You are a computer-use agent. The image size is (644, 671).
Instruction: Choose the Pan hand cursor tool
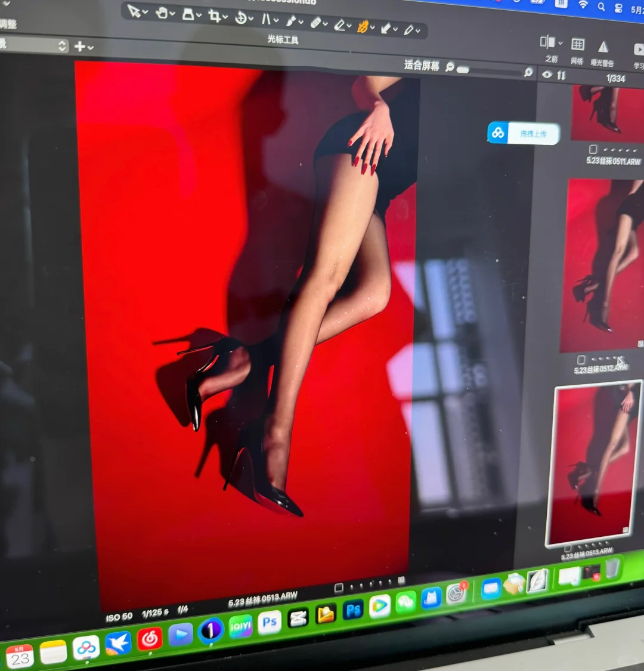point(162,13)
